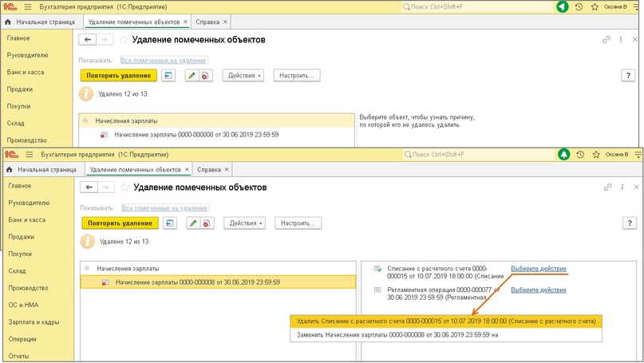The width and height of the screenshot is (644, 363).
Task: Click the notification bell in lower window
Action: click(x=564, y=155)
